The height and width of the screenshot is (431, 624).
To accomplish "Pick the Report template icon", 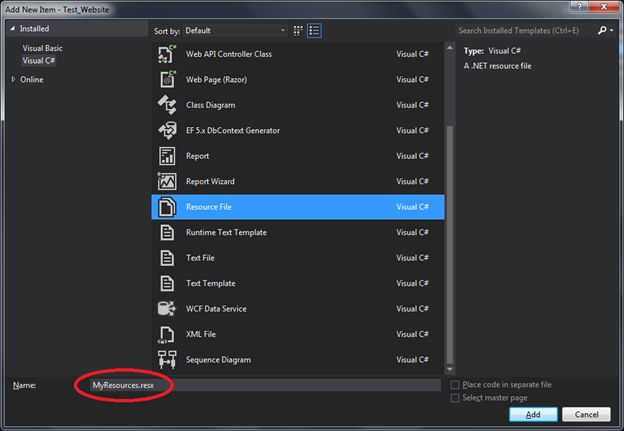I will 167,156.
